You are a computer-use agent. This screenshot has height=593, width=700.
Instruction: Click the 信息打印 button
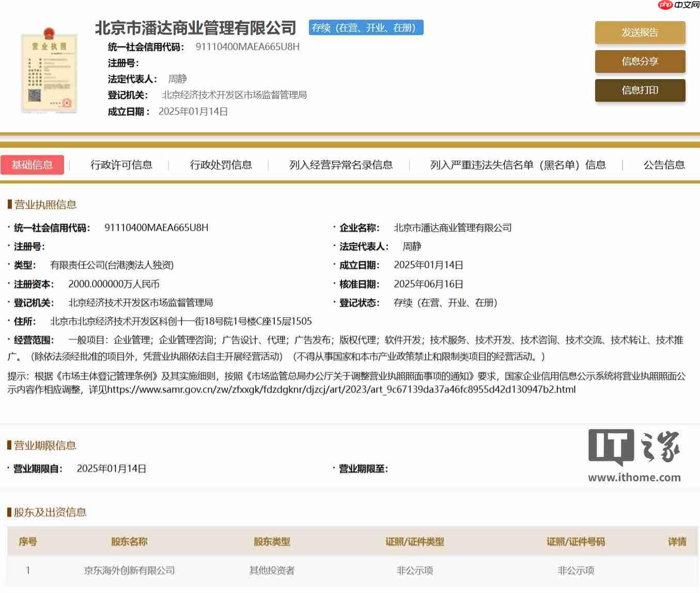click(x=640, y=90)
